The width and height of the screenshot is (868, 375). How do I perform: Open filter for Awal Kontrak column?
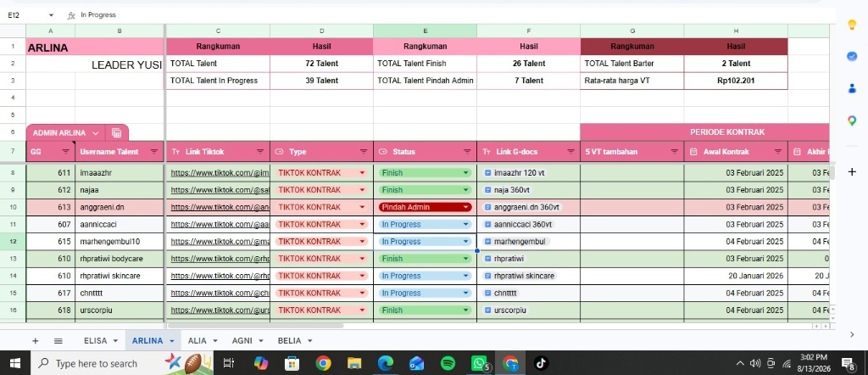778,151
